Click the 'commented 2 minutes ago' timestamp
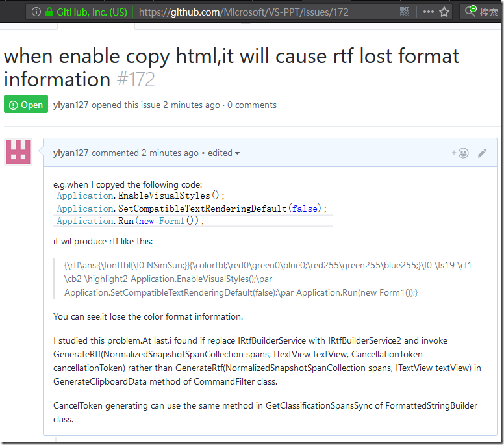Image resolution: width=504 pixels, height=445 pixels. point(145,153)
